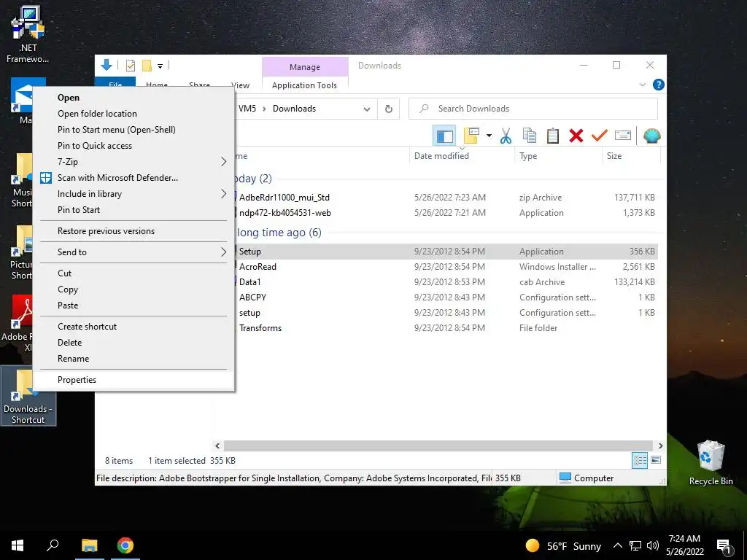This screenshot has height=560, width=747.
Task: Choose Pin to Start in context menu
Action: 134,210
